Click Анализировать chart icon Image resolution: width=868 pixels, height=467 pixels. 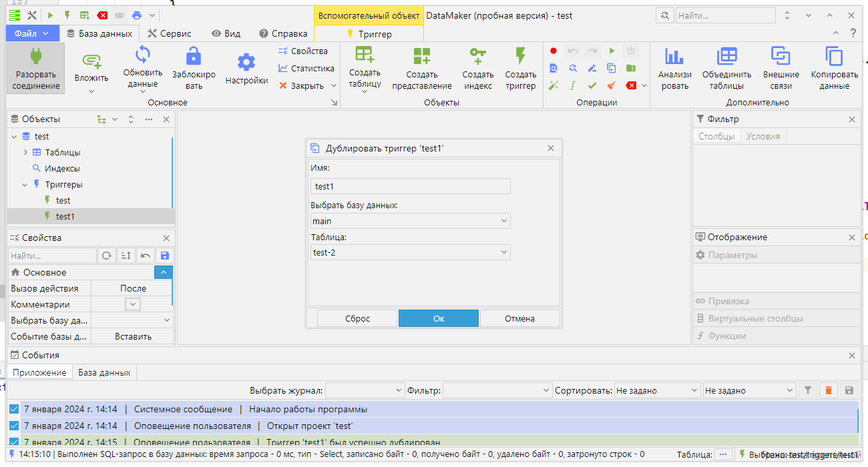click(x=674, y=56)
